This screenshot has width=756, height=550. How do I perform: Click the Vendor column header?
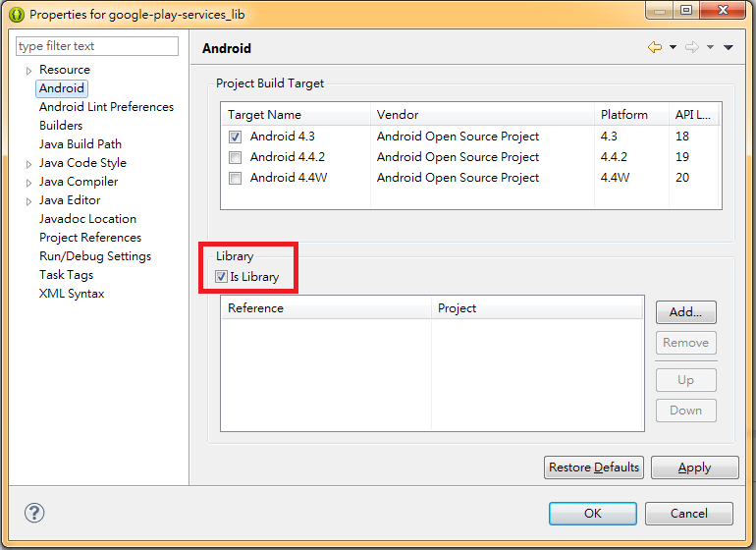point(482,115)
